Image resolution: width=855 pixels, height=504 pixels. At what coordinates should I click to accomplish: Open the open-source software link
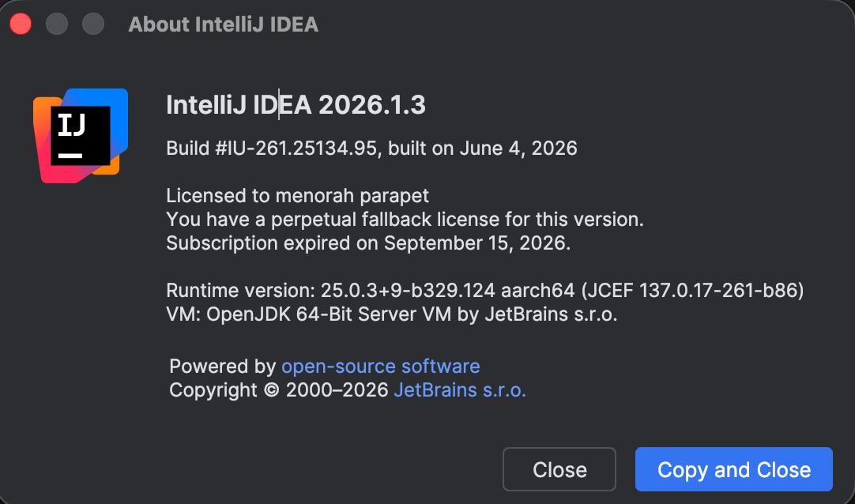point(381,366)
